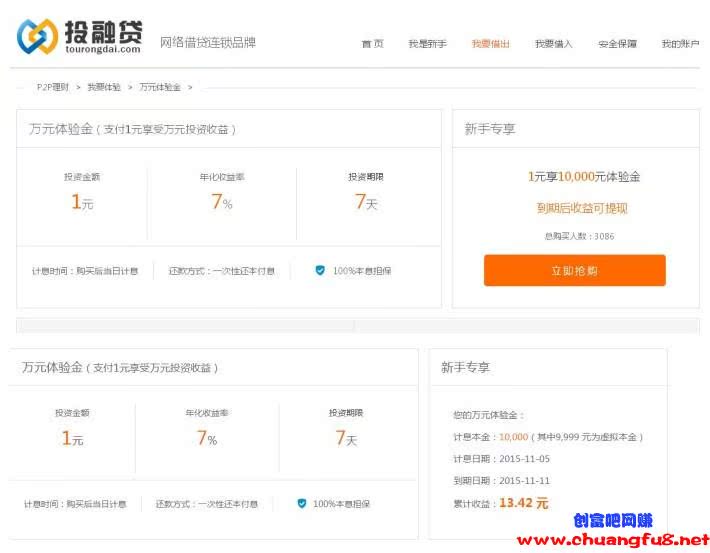Image resolution: width=710 pixels, height=553 pixels.
Task: Click the 到期后收益可提现 text
Action: point(582,208)
